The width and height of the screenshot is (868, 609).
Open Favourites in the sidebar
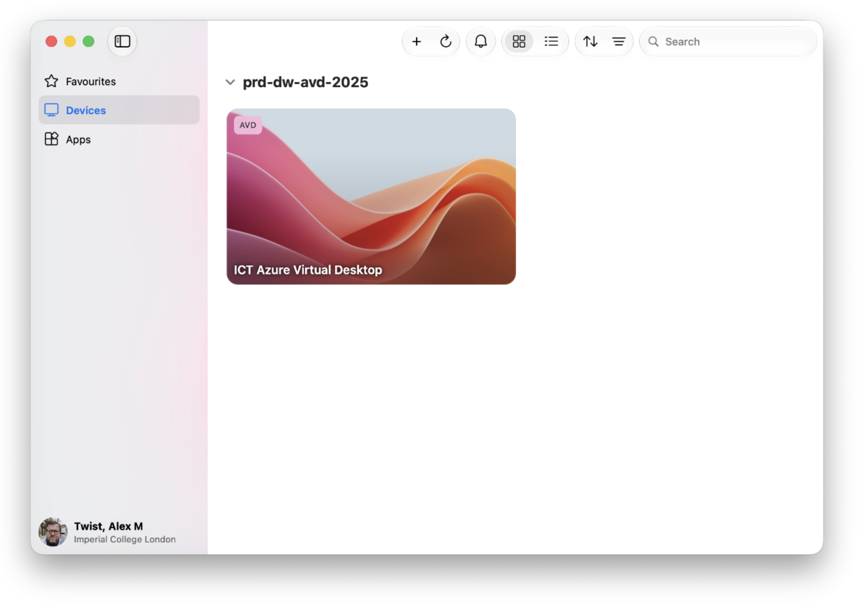click(x=119, y=81)
